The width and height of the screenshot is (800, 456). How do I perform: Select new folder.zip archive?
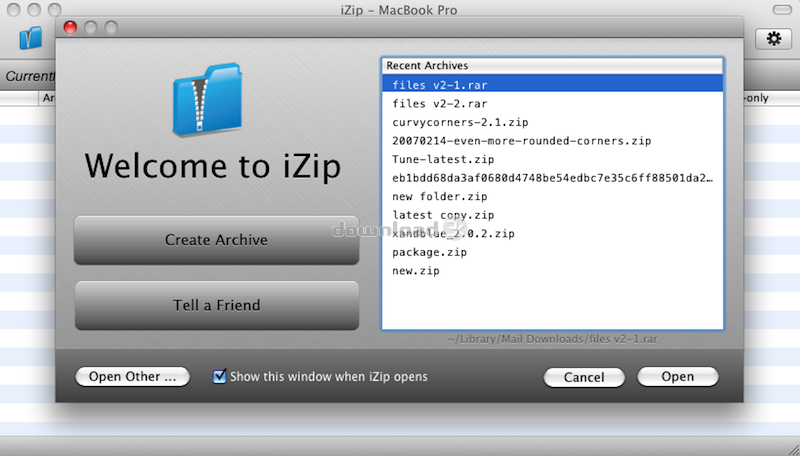[x=553, y=196]
